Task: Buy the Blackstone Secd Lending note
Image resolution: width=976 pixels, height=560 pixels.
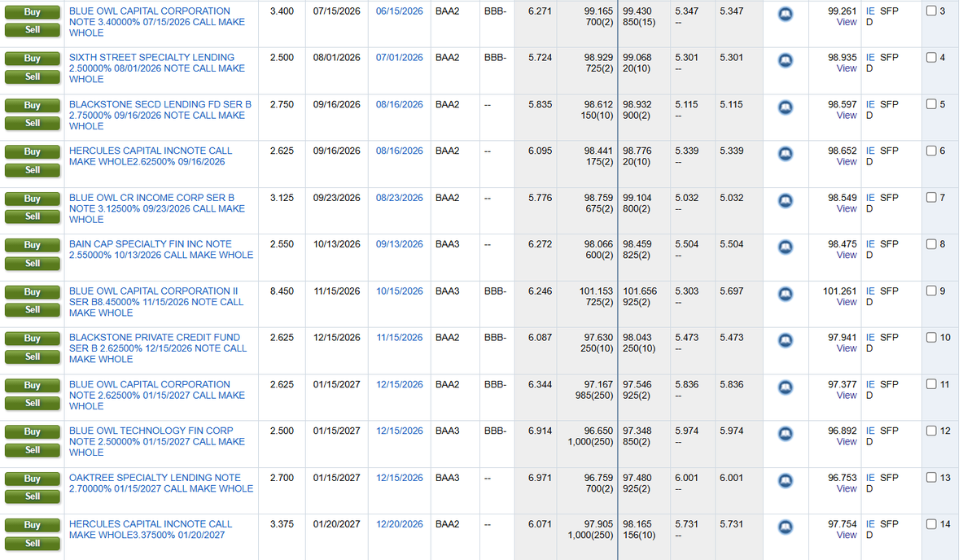Action: [33, 105]
